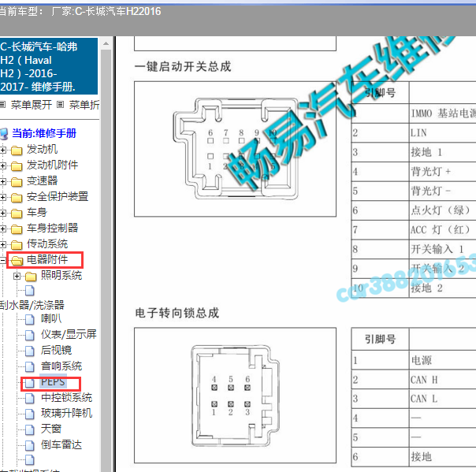Screen dimensions: 476x472
Task: Expand the 安全保护装置 tree node
Action: [2, 197]
